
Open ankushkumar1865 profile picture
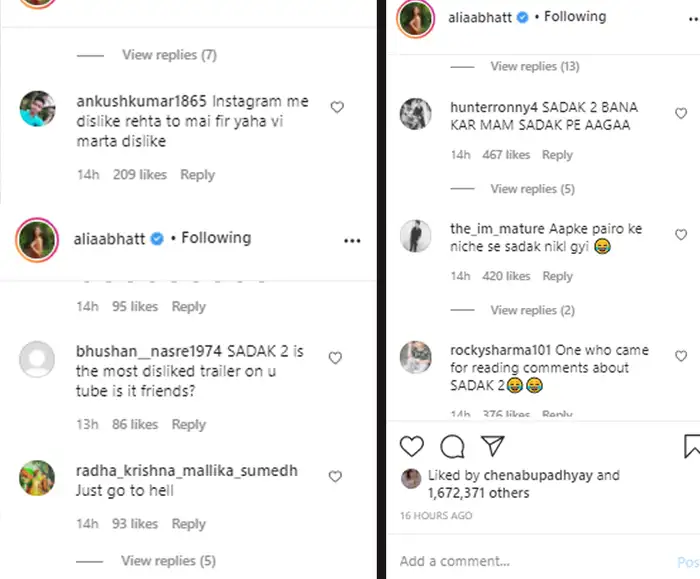coord(38,110)
